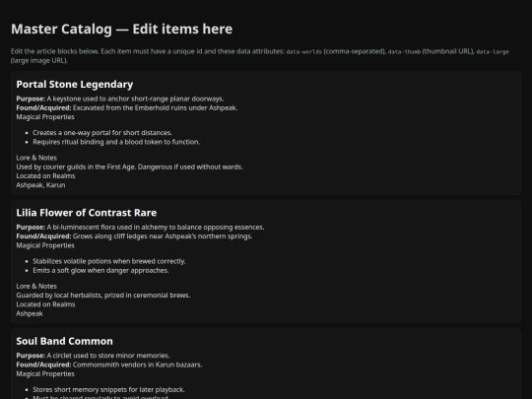Click 'Guarded by local herbalists' note
This screenshot has height=399, width=532.
tap(103, 296)
